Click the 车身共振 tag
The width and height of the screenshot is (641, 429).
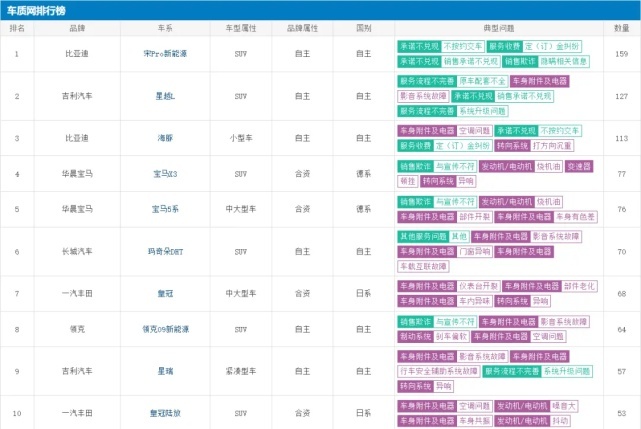tap(474, 421)
